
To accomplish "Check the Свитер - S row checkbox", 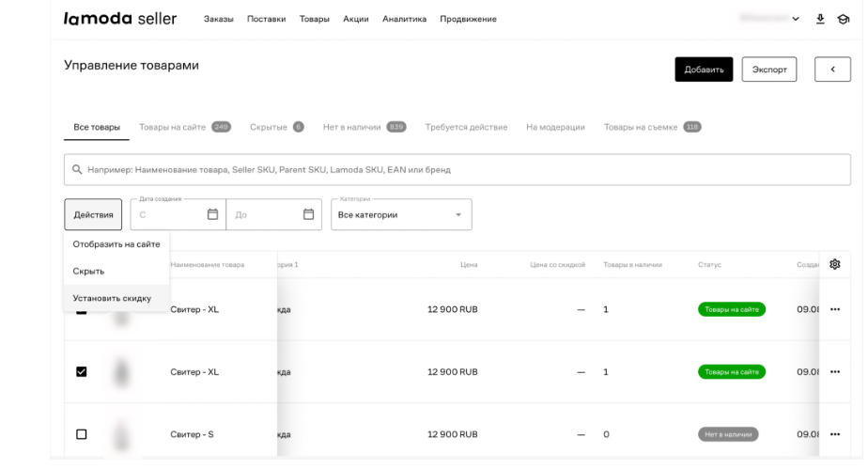I will coord(82,434).
